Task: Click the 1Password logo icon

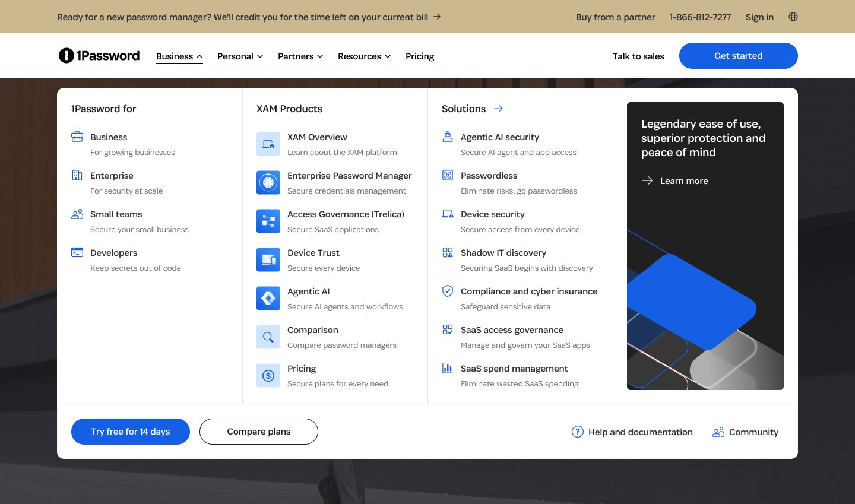Action: (66, 56)
